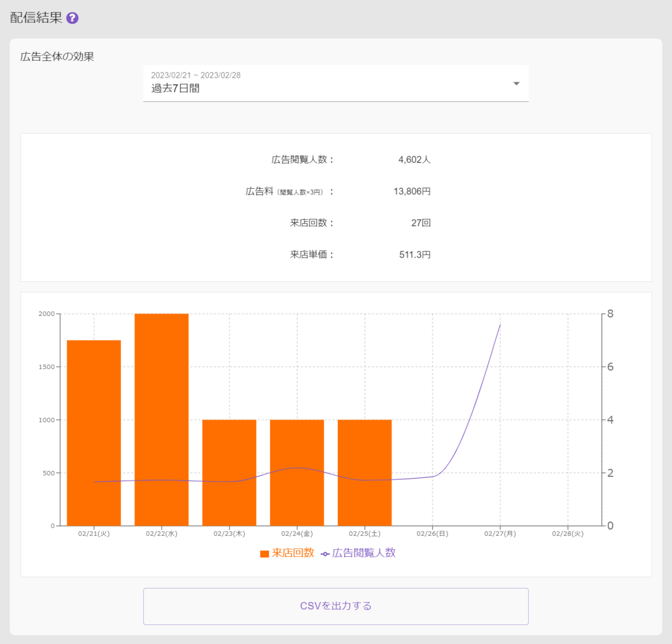Click the 4,602人 ad viewers value
Screen dimensions: 672x644
[414, 160]
